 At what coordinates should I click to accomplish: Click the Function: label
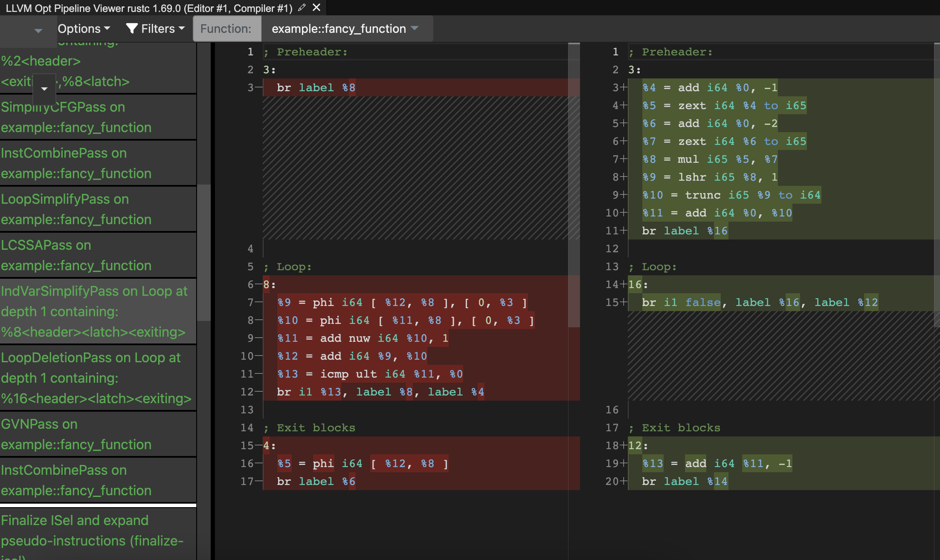226,29
